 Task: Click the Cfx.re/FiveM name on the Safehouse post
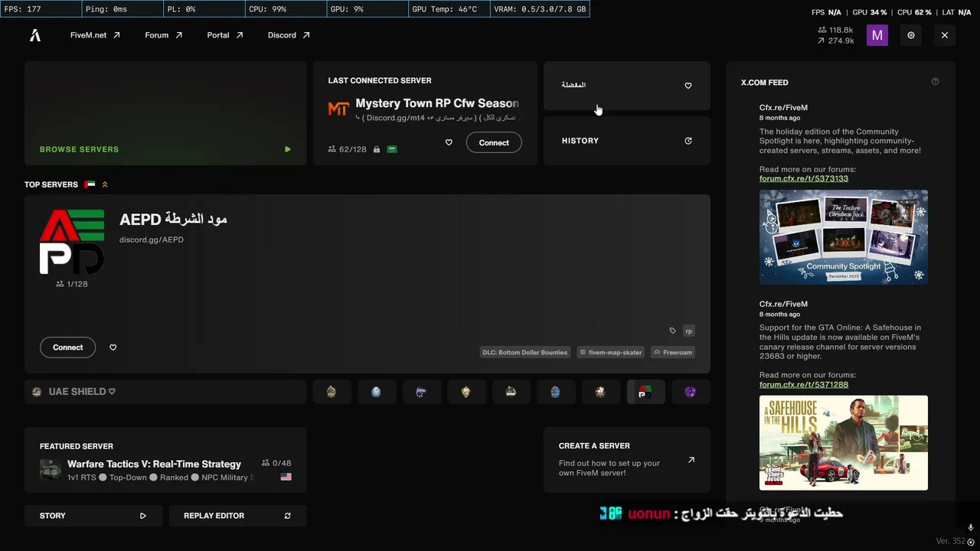click(x=783, y=304)
